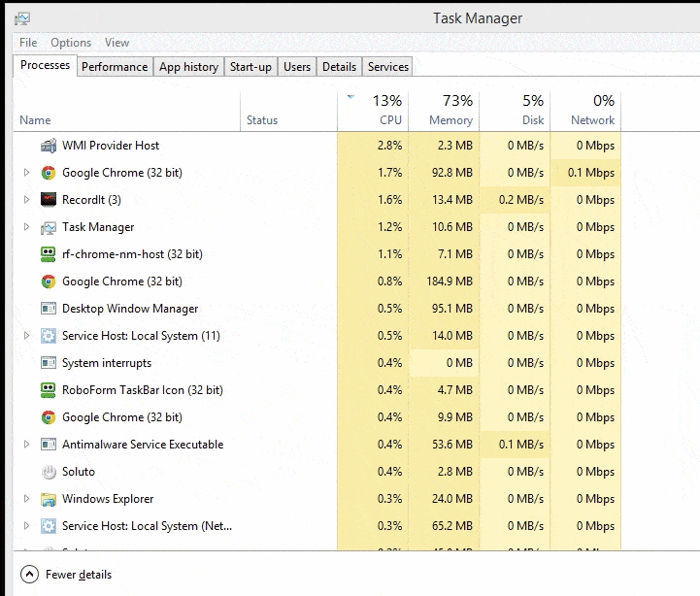
Task: Switch to the Details tab
Action: [x=339, y=67]
